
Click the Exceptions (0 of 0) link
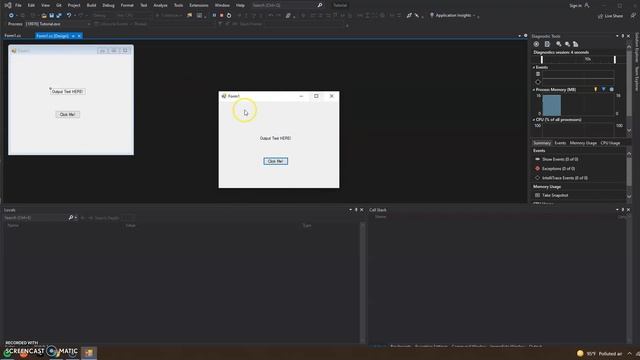558,169
